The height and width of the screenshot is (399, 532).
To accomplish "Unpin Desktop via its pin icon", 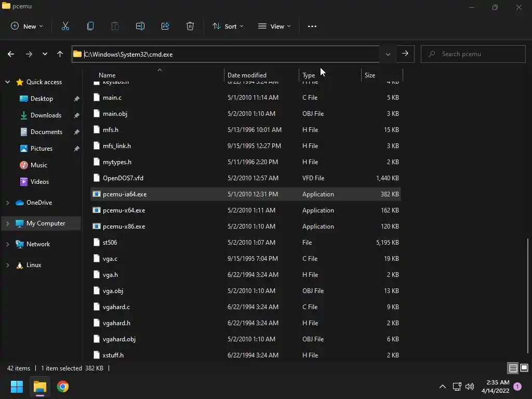I will (x=77, y=99).
